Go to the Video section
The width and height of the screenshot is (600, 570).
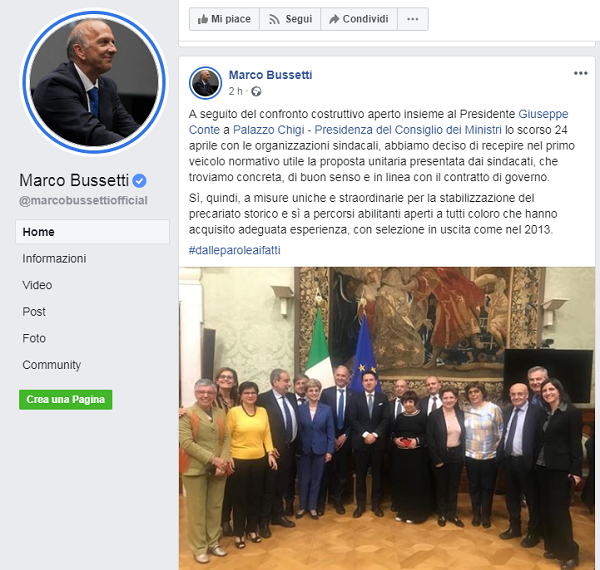(x=37, y=285)
